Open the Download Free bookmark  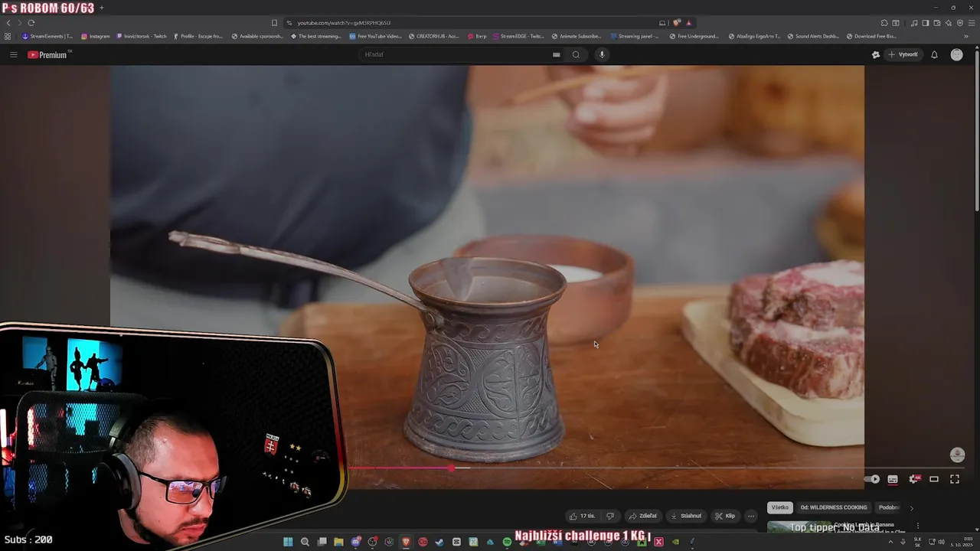(871, 36)
